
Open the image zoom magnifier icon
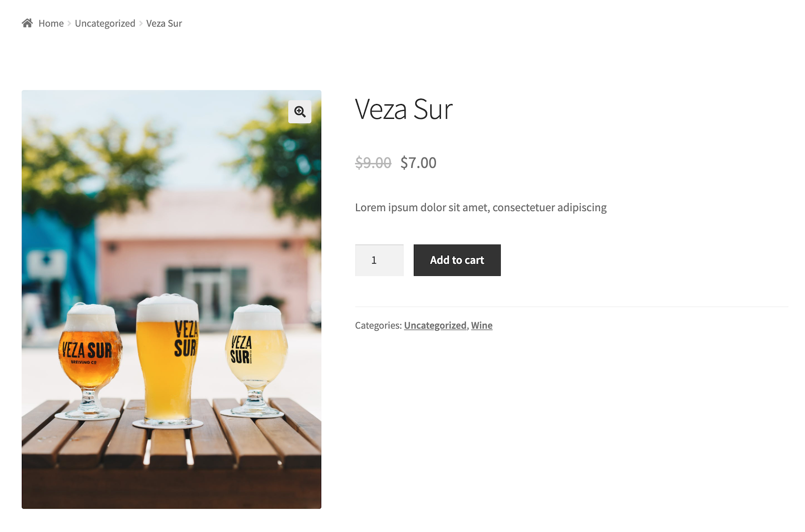tap(300, 111)
